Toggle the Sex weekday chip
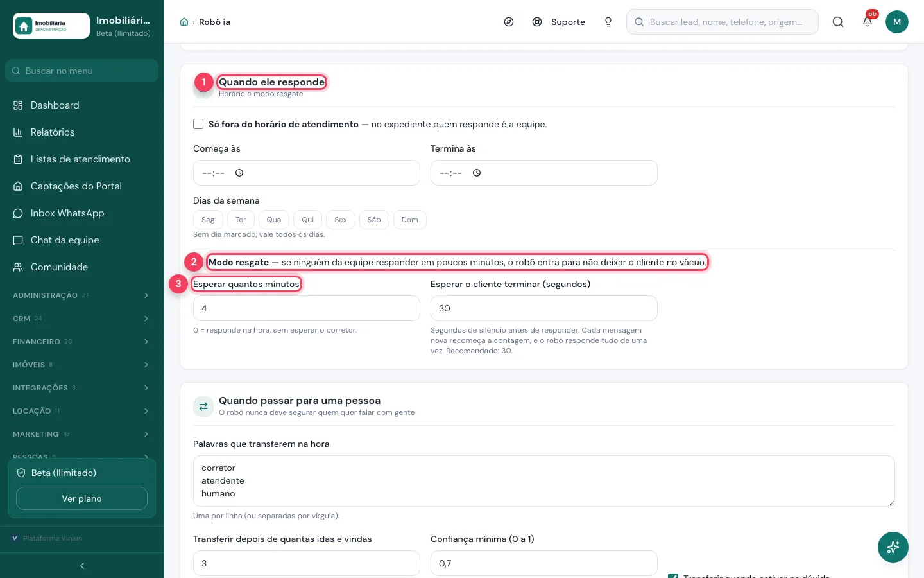This screenshot has width=924, height=578. (x=341, y=220)
